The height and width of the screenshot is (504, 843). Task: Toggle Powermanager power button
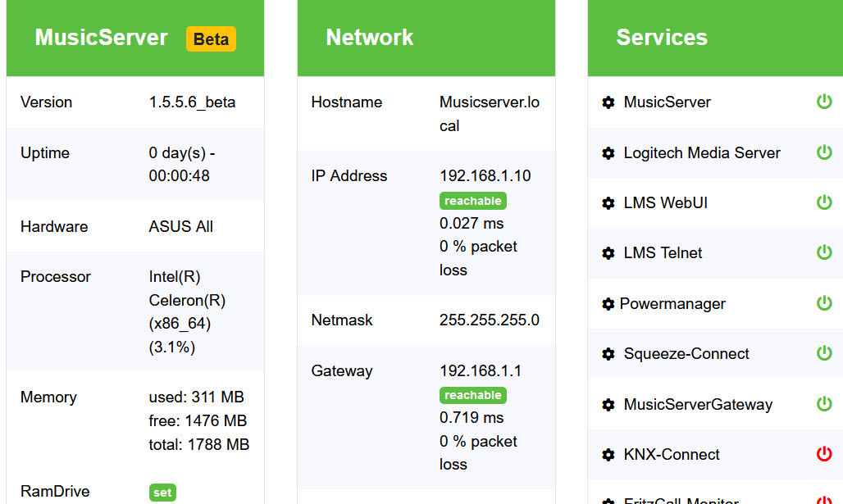tap(824, 303)
